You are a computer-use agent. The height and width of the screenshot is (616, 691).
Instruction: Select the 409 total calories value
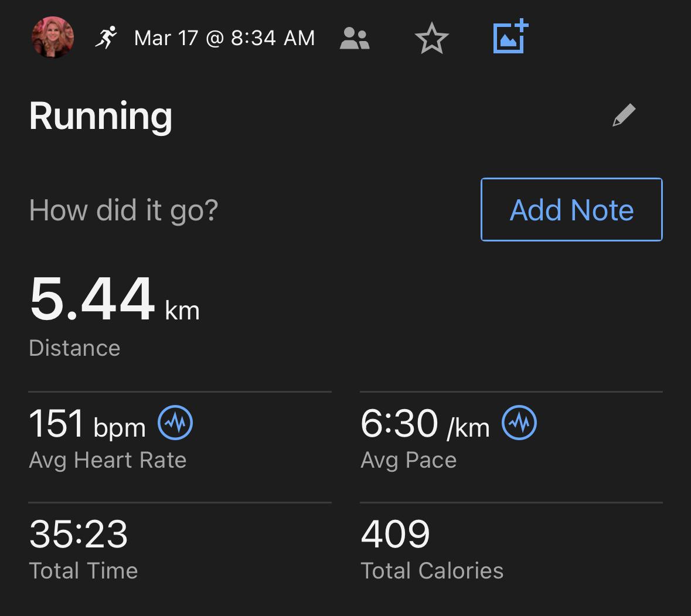(396, 534)
